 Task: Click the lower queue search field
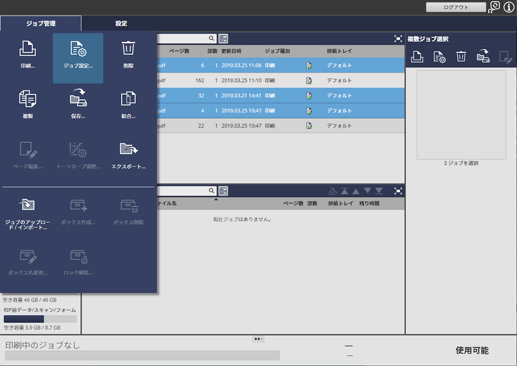(187, 191)
